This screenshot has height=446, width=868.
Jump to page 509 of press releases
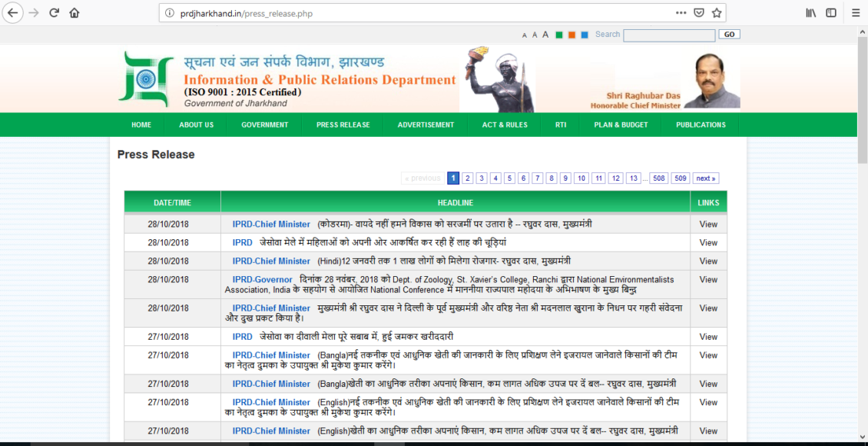pyautogui.click(x=681, y=178)
